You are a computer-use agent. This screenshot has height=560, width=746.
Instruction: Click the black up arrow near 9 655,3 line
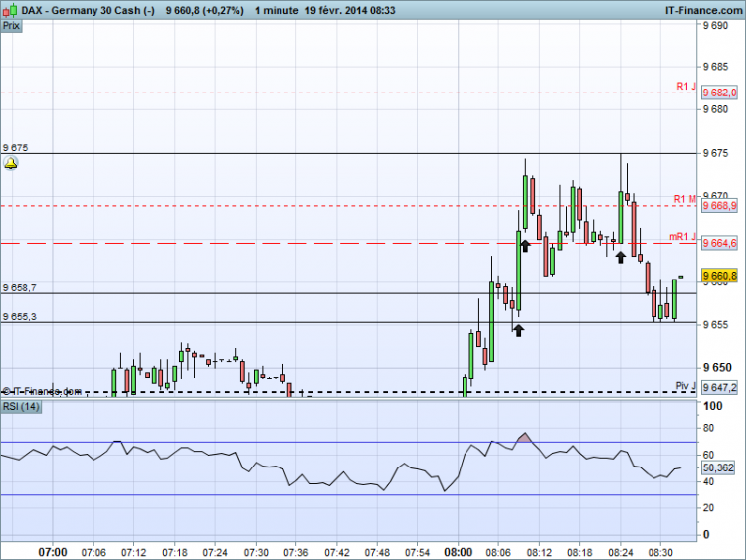click(518, 330)
